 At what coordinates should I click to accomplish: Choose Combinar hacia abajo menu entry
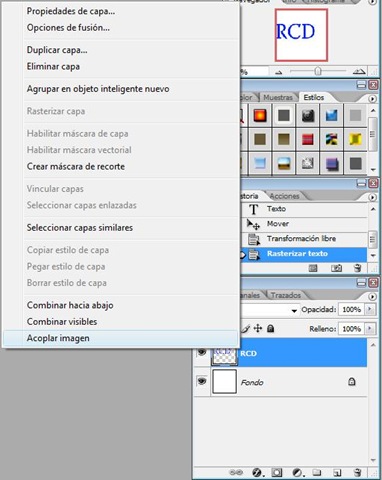pos(120,305)
